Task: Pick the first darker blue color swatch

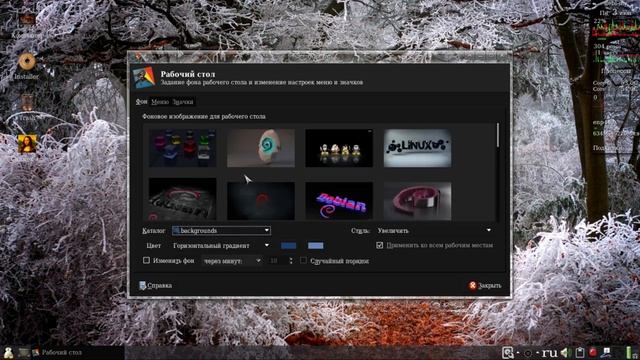Action: click(289, 246)
